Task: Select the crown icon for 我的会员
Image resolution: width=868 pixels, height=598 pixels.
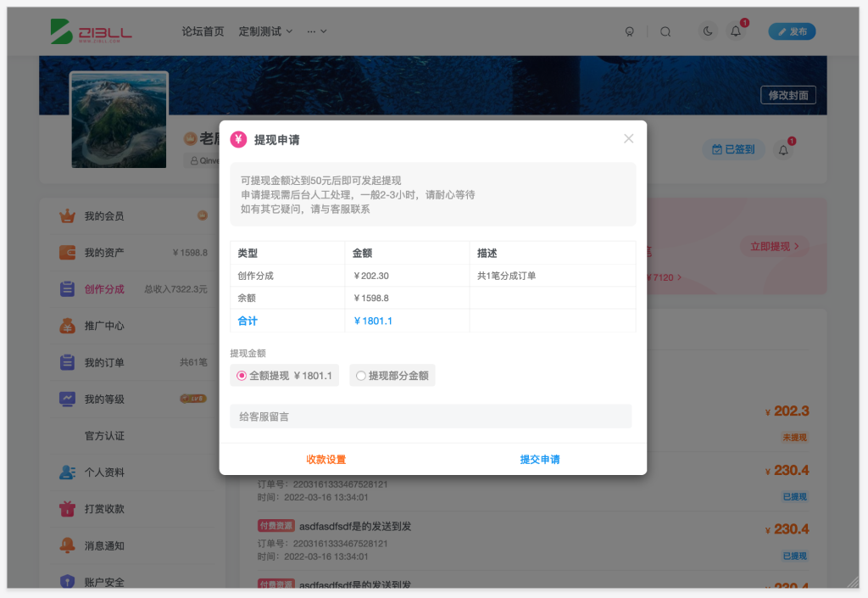Action: 68,216
